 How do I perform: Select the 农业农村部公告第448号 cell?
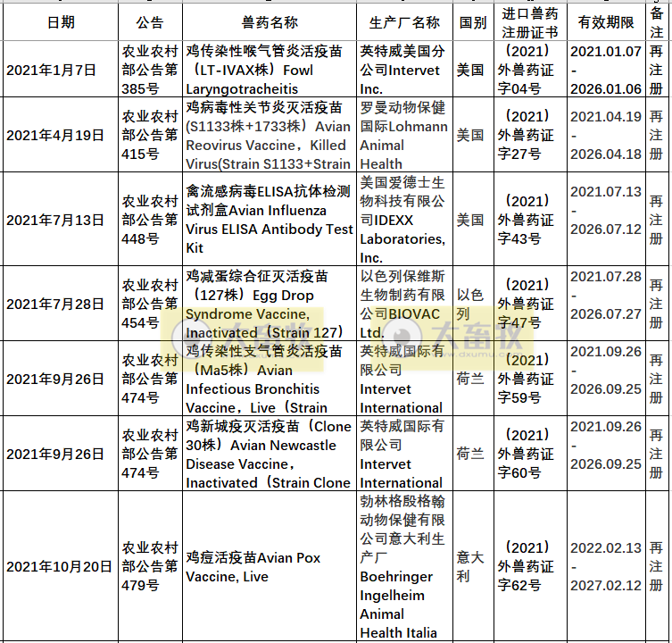coord(150,220)
